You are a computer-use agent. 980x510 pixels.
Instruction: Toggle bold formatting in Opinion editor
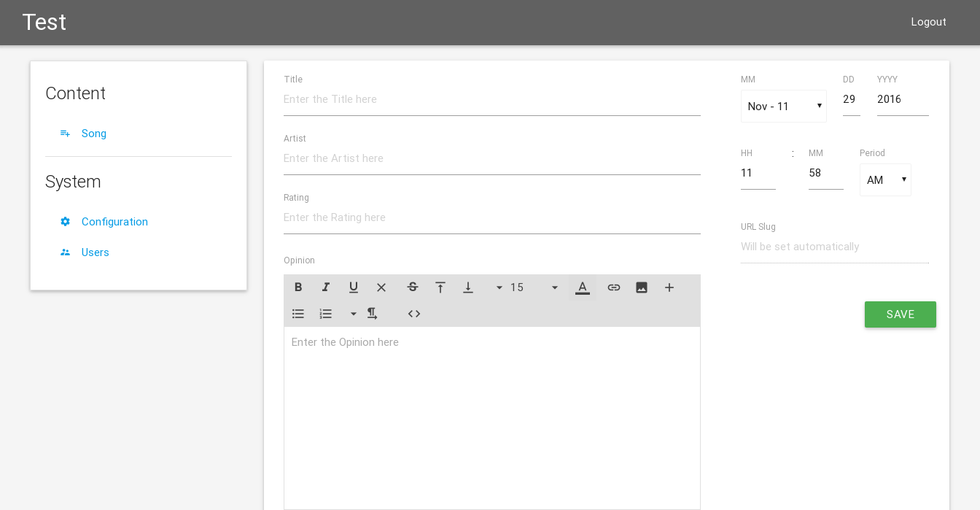coord(298,287)
